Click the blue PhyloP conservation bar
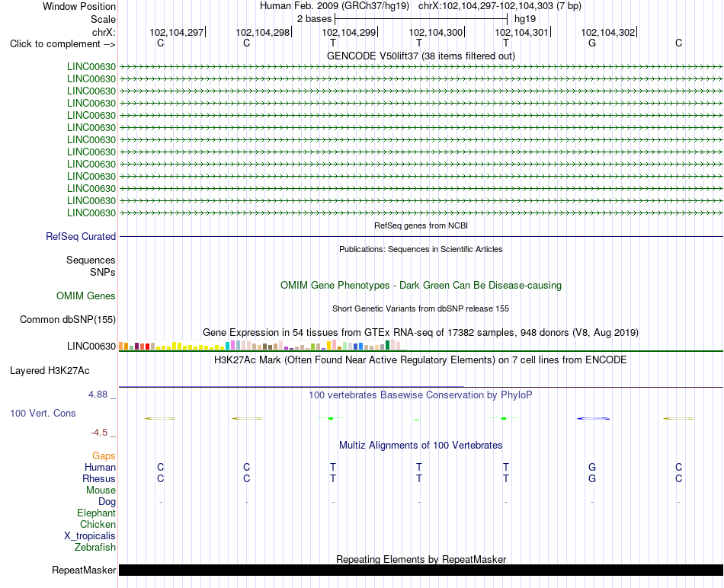The width and height of the screenshot is (724, 588). (594, 419)
